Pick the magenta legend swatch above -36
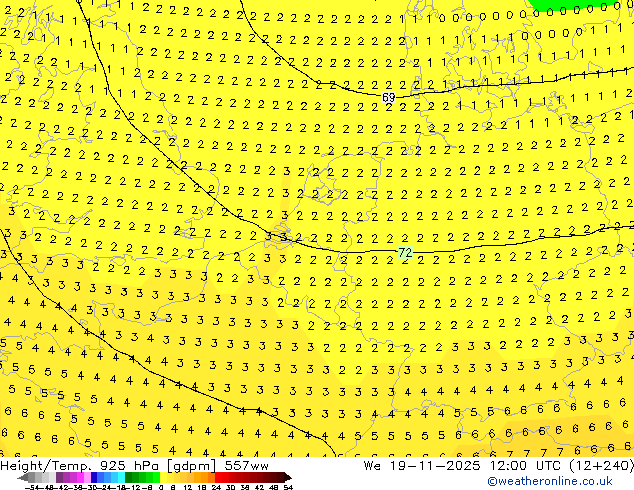 point(80,478)
